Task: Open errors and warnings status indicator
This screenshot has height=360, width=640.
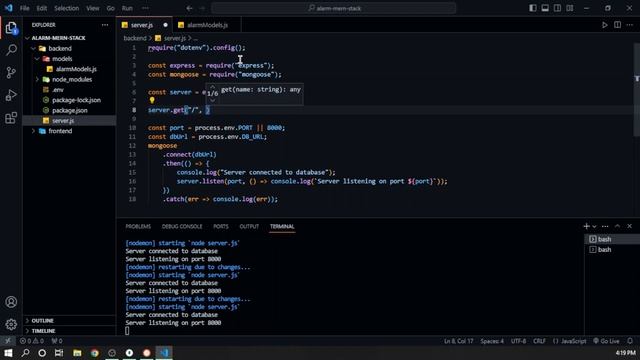Action: (32, 341)
